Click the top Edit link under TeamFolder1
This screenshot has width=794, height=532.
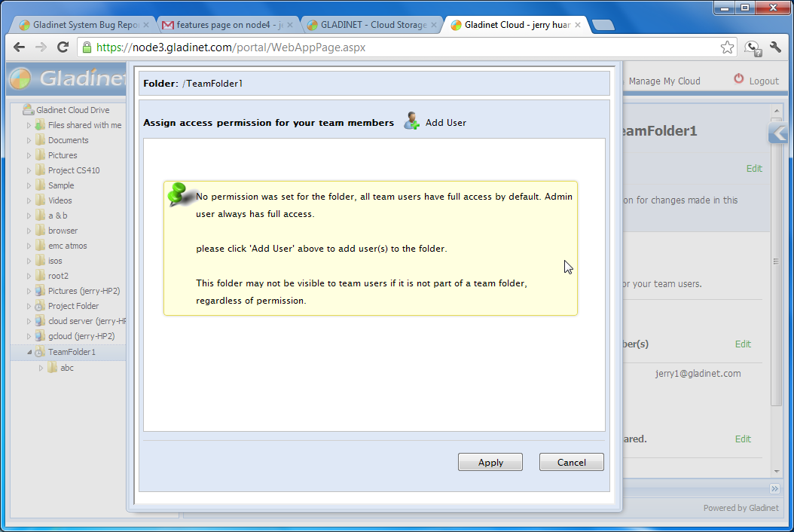[x=754, y=169]
